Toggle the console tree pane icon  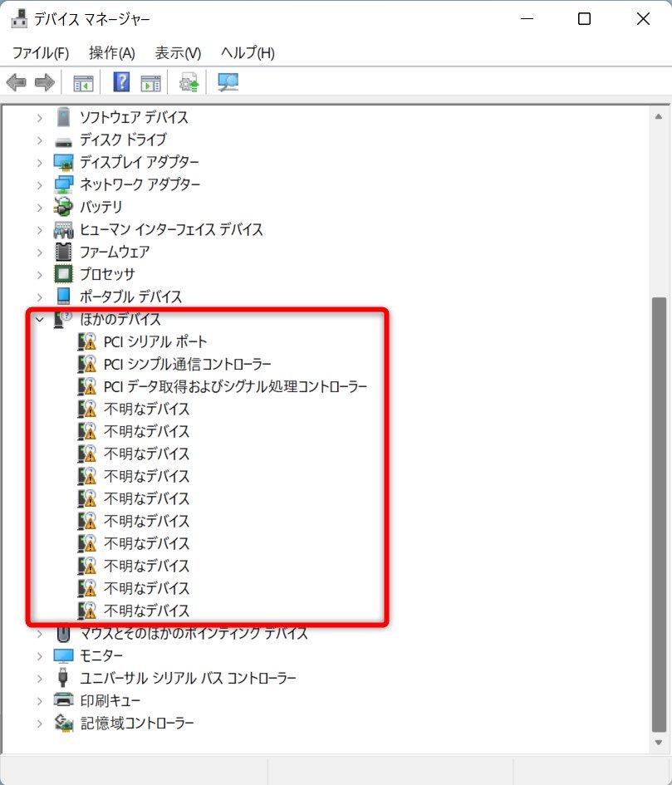tap(83, 82)
